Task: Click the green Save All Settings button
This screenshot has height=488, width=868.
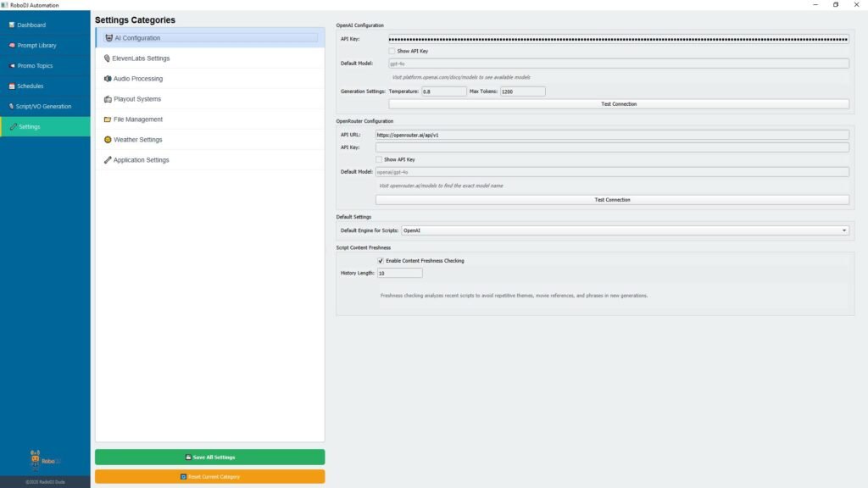Action: [x=209, y=457]
